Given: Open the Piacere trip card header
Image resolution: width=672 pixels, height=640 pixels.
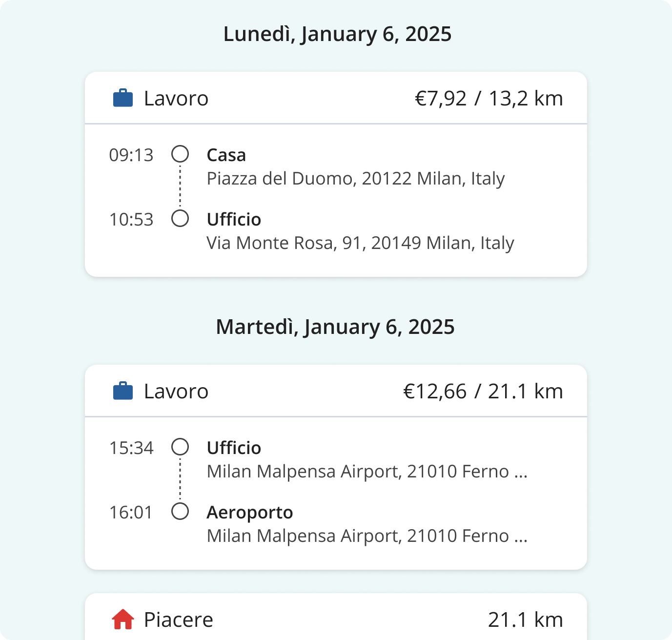Looking at the screenshot, I should 336,617.
